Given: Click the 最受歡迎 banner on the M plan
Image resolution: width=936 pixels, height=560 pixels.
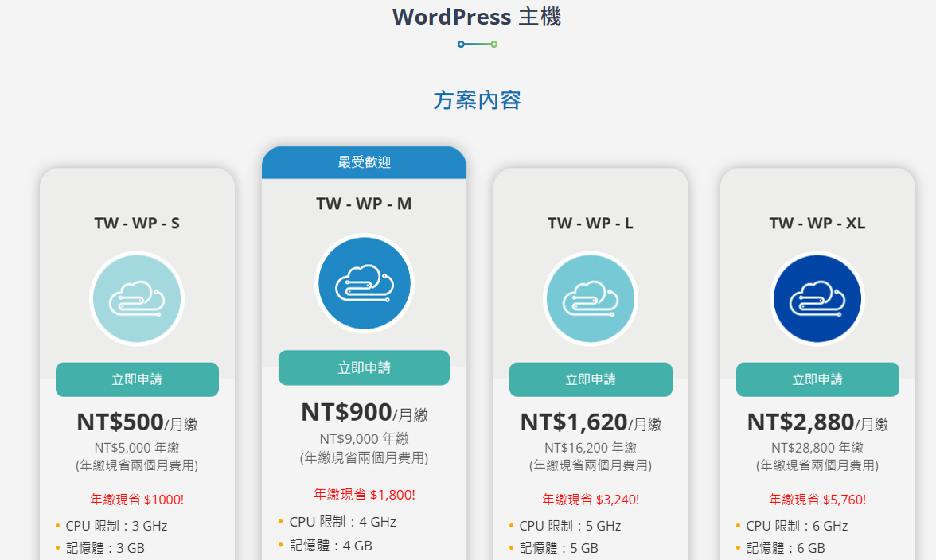Looking at the screenshot, I should (x=365, y=162).
